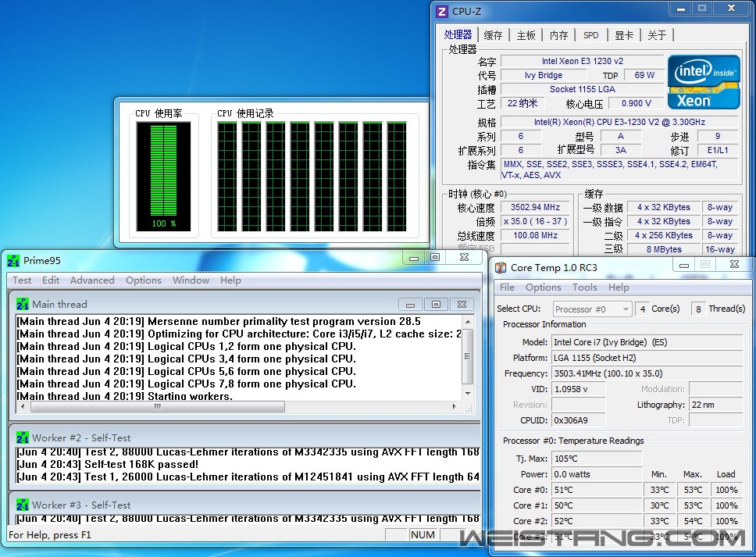Click the 核心电压 value 0.900 V
The height and width of the screenshot is (557, 756).
pos(637,103)
